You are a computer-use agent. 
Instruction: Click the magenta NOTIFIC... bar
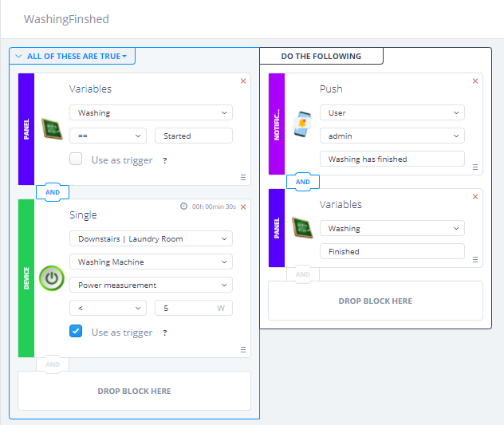[x=277, y=124]
